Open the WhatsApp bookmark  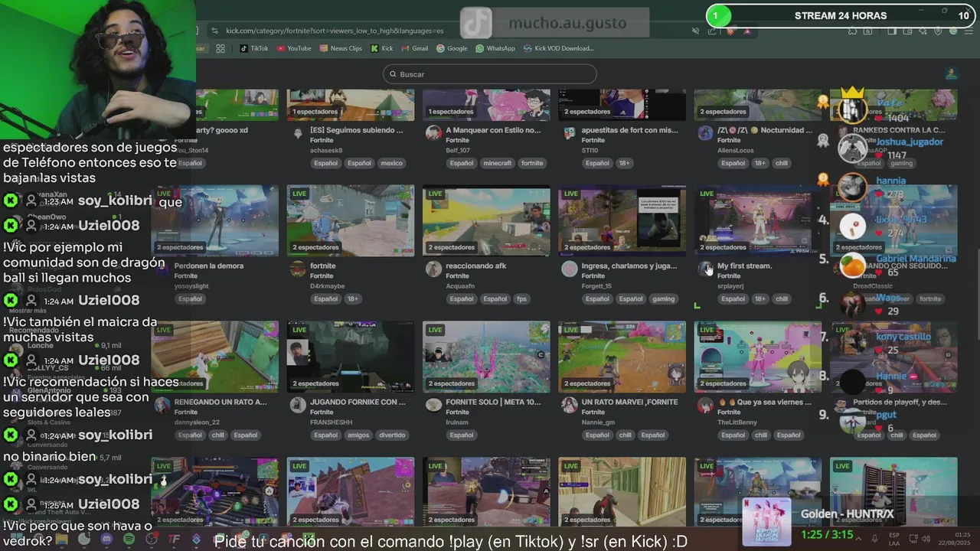495,48
